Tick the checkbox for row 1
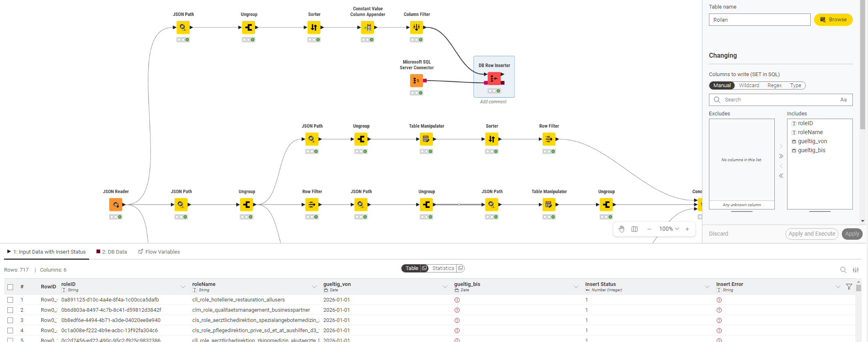The image size is (868, 342). (x=10, y=300)
